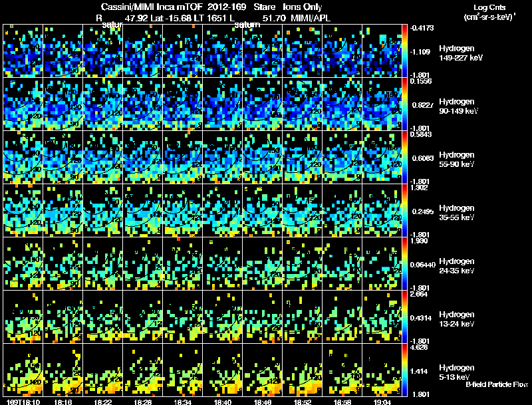Click the '0.5843' color bar value
This screenshot has width=532, height=405.
[421, 134]
